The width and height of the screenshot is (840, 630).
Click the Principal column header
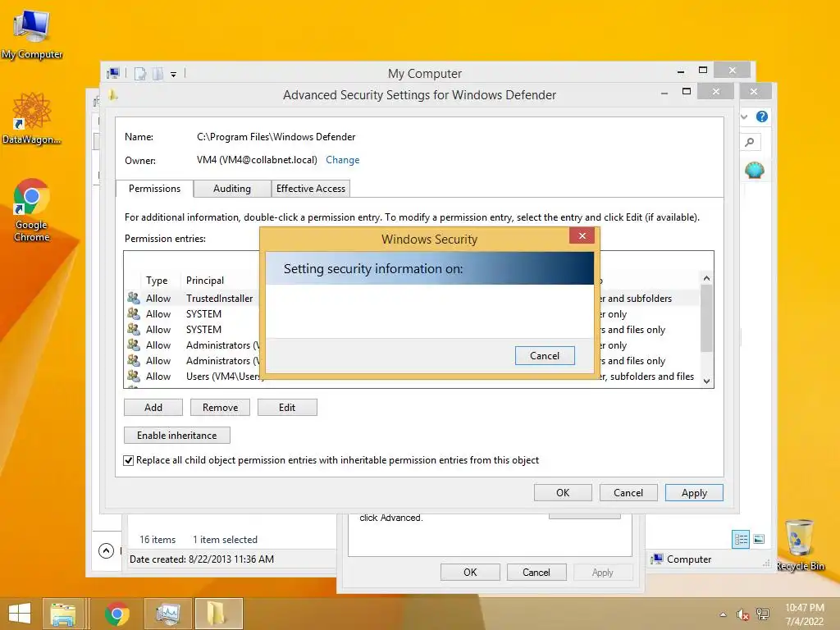[x=204, y=281]
